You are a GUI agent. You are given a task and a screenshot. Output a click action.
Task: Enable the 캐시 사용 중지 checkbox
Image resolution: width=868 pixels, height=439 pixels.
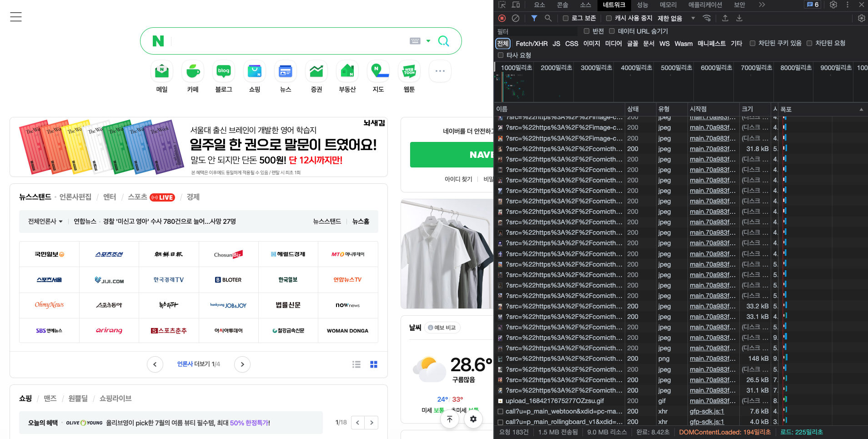pos(609,18)
